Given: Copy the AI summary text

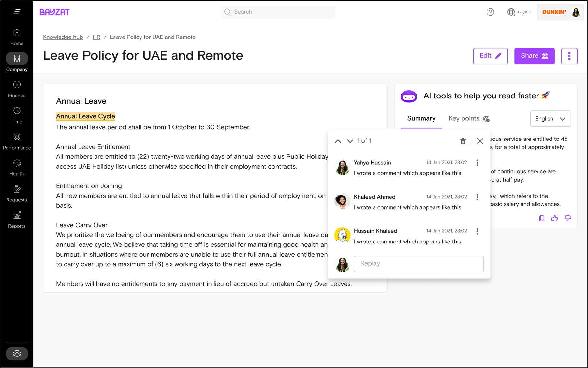Looking at the screenshot, I should pos(541,218).
